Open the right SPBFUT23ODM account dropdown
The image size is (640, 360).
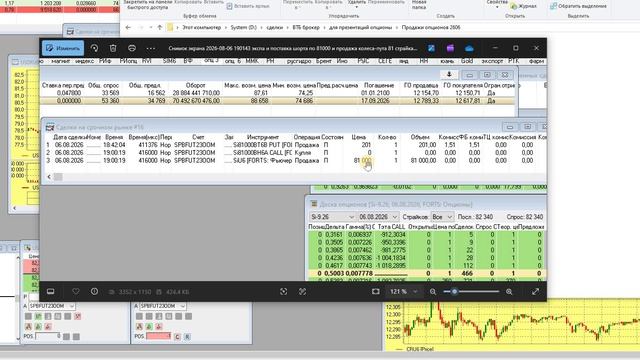(163, 306)
